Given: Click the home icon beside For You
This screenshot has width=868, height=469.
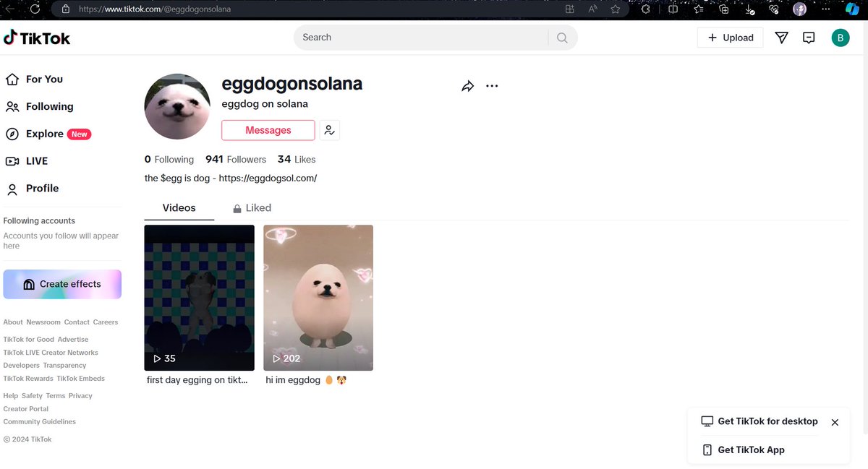Looking at the screenshot, I should coord(12,79).
